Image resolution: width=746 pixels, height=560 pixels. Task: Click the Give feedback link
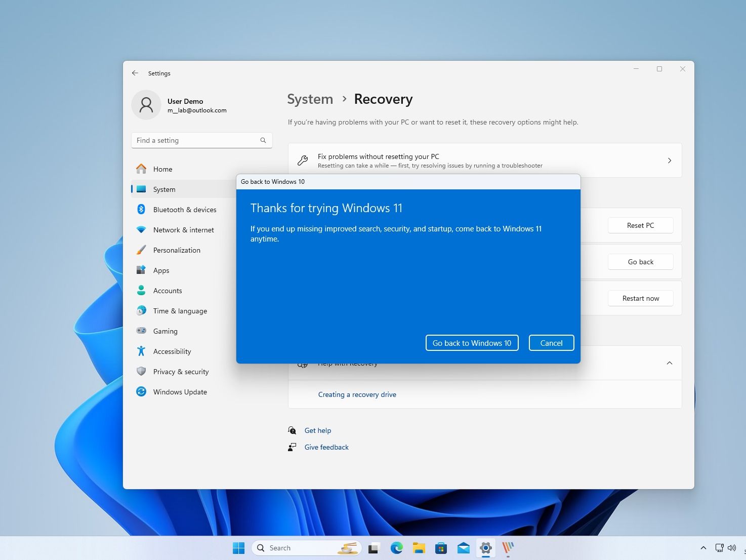pos(326,447)
